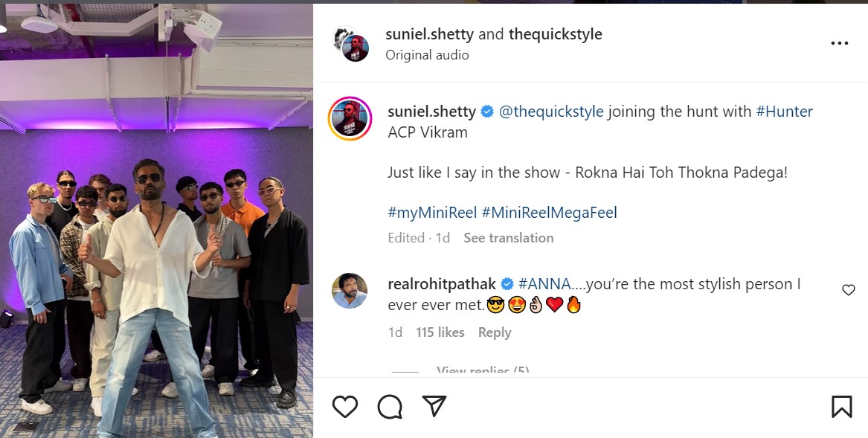
Task: Share post via paper plane icon
Action: point(434,406)
